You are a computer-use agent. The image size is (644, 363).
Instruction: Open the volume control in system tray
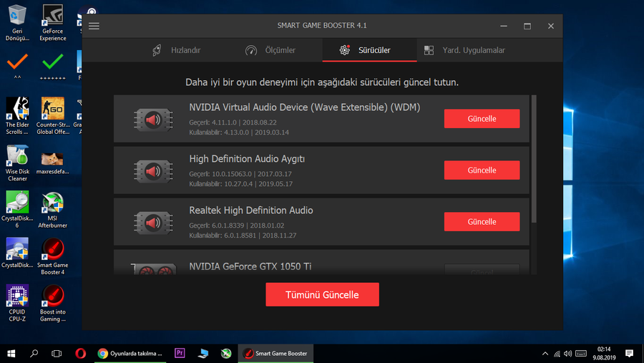(568, 354)
